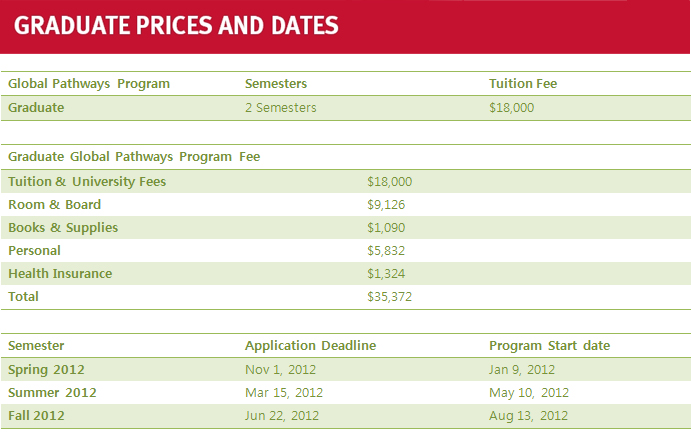This screenshot has height=434, width=691.
Task: Select the Health Insurance row label
Action: click(60, 274)
